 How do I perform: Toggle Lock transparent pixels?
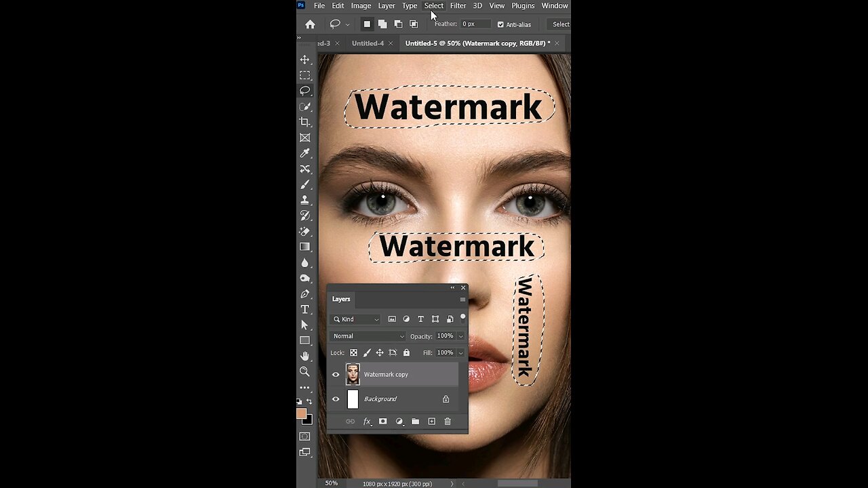coord(353,352)
